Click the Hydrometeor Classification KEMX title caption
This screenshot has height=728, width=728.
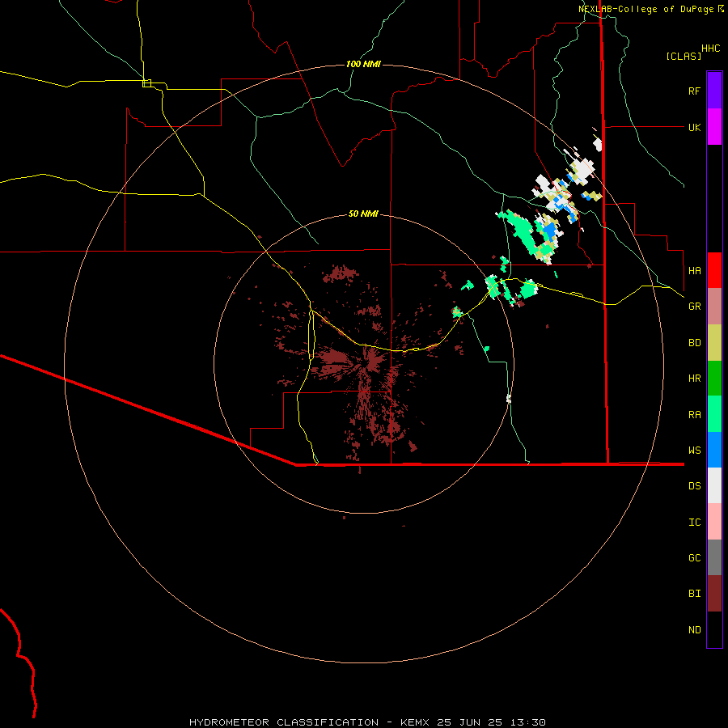point(367,722)
